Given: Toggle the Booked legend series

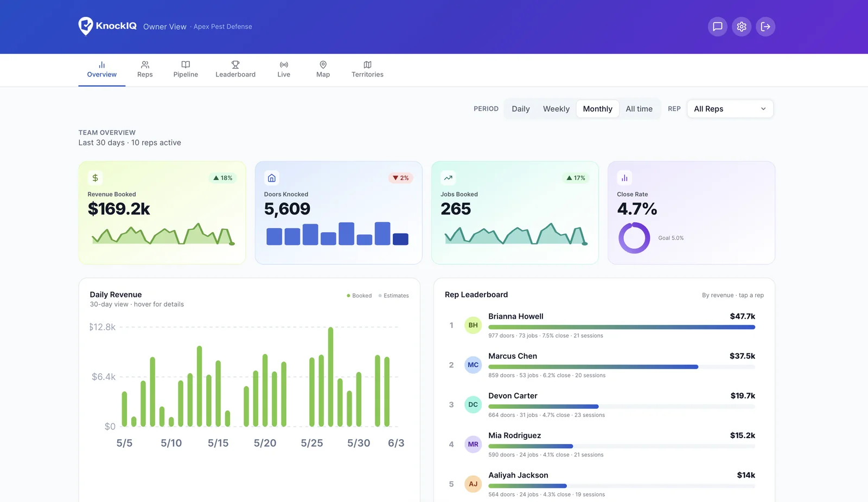Looking at the screenshot, I should (359, 296).
